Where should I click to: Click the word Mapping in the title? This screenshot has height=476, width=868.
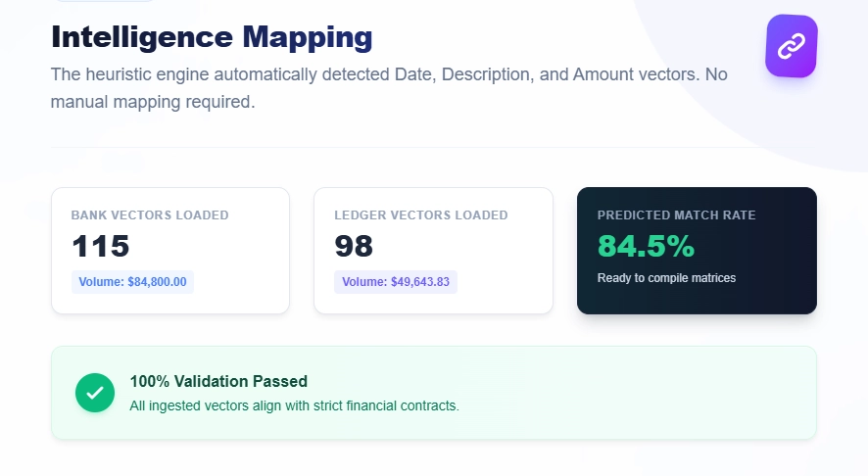[x=307, y=37]
